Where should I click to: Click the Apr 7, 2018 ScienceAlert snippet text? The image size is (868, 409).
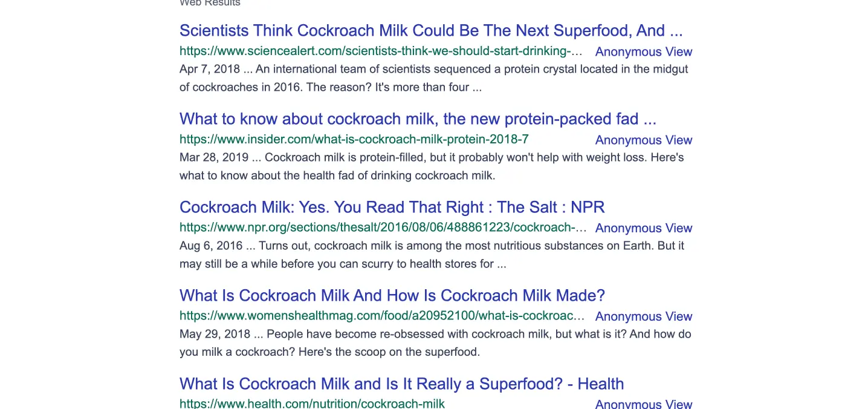point(433,78)
